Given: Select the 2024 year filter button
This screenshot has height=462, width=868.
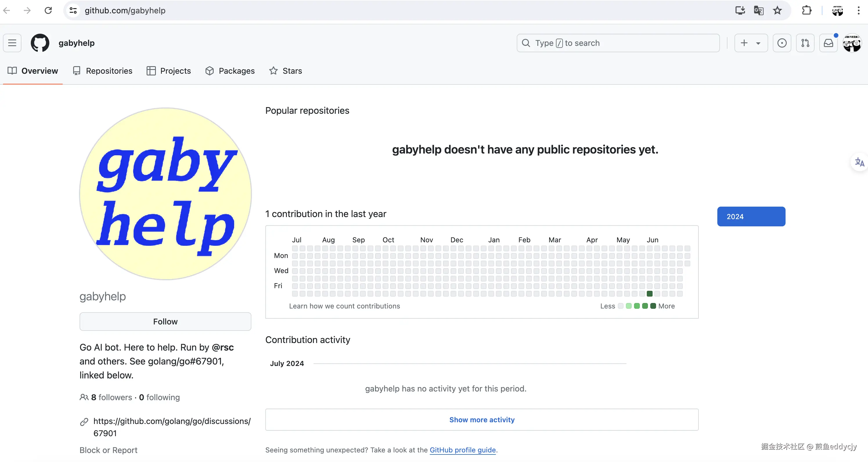Looking at the screenshot, I should coord(751,216).
